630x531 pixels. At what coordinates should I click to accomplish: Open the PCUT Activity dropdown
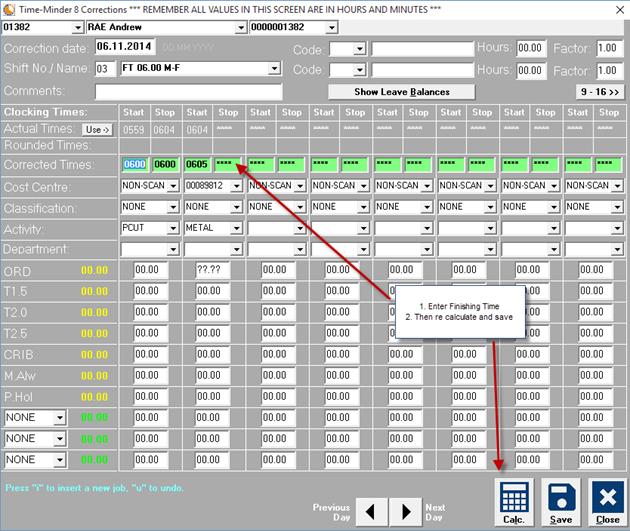(172, 228)
